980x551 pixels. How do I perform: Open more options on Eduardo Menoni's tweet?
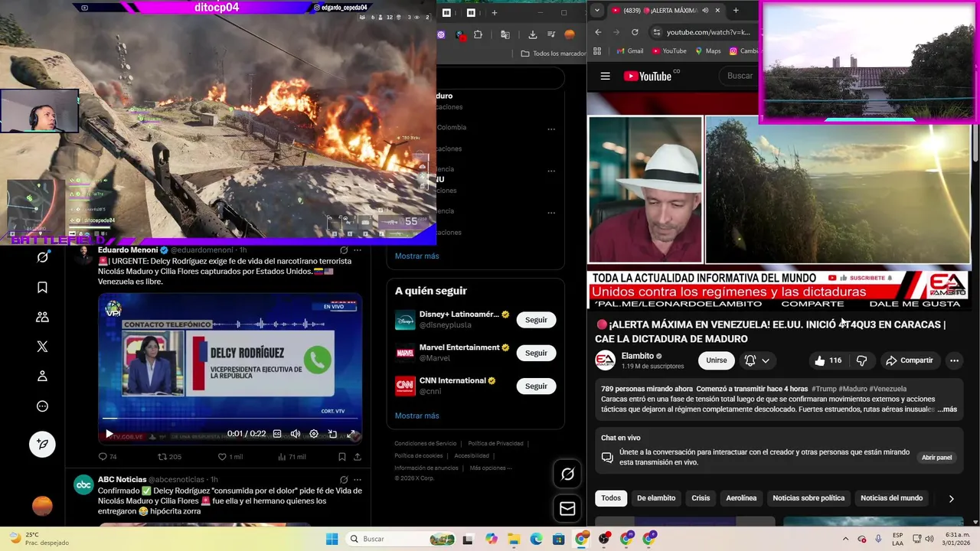click(358, 250)
